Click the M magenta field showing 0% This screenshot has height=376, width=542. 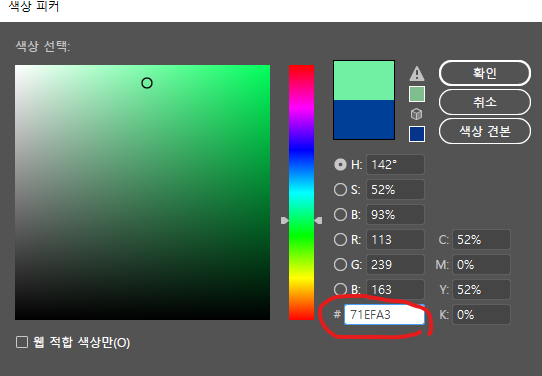[x=481, y=264]
